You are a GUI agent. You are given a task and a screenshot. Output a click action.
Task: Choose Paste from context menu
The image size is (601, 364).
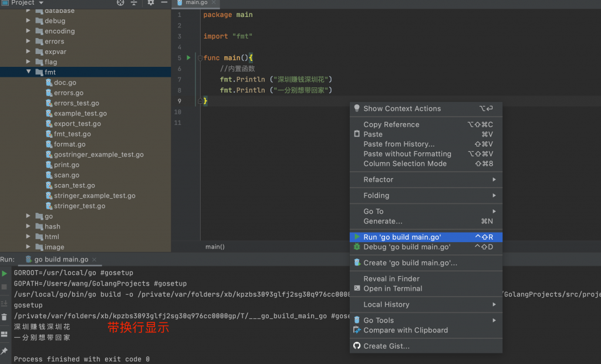(426, 134)
